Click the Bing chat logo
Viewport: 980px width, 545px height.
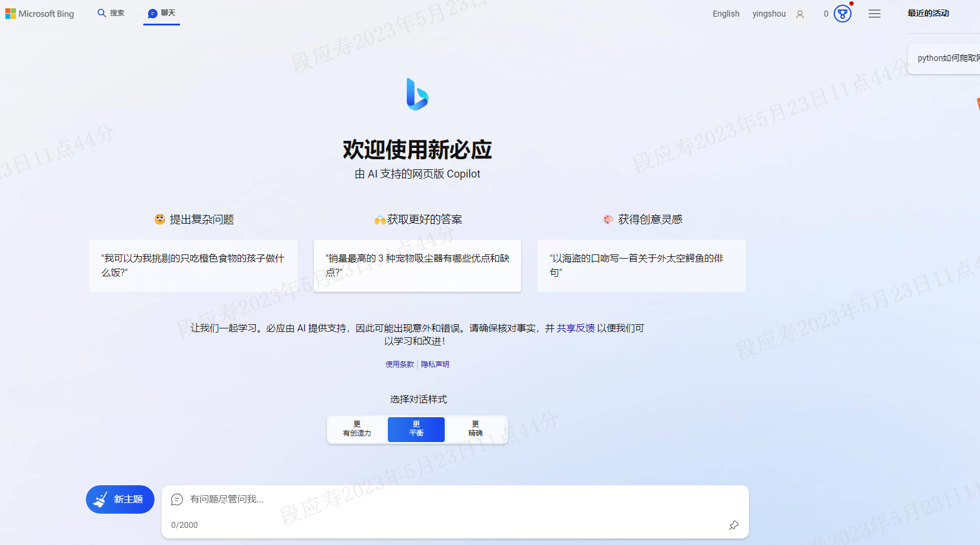[x=417, y=94]
